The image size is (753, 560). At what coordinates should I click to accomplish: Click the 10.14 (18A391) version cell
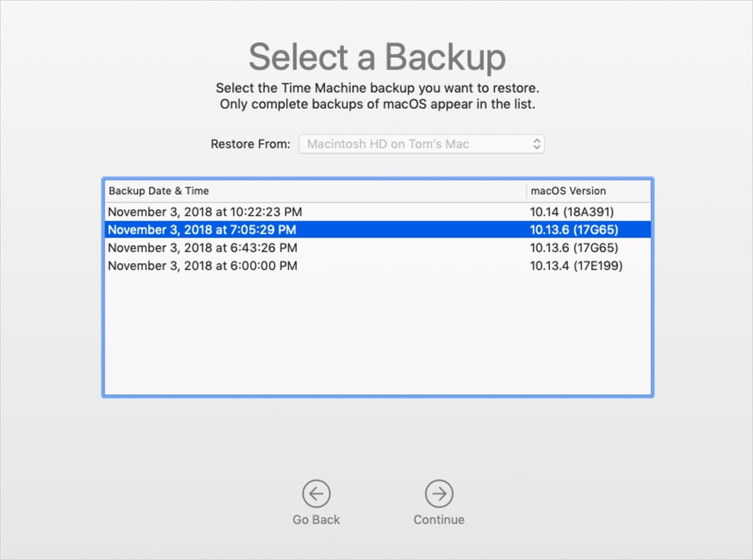(x=572, y=212)
